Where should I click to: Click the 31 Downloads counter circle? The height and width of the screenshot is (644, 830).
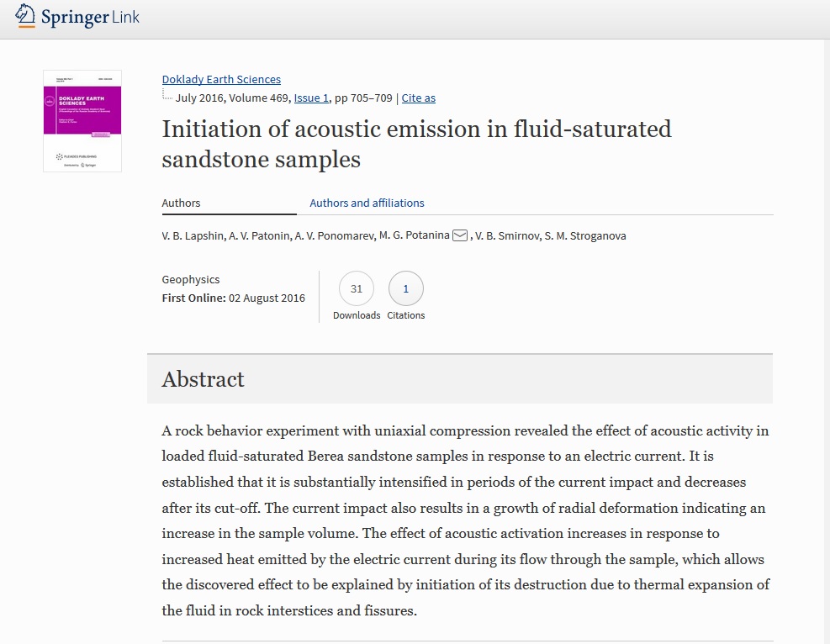tap(357, 288)
